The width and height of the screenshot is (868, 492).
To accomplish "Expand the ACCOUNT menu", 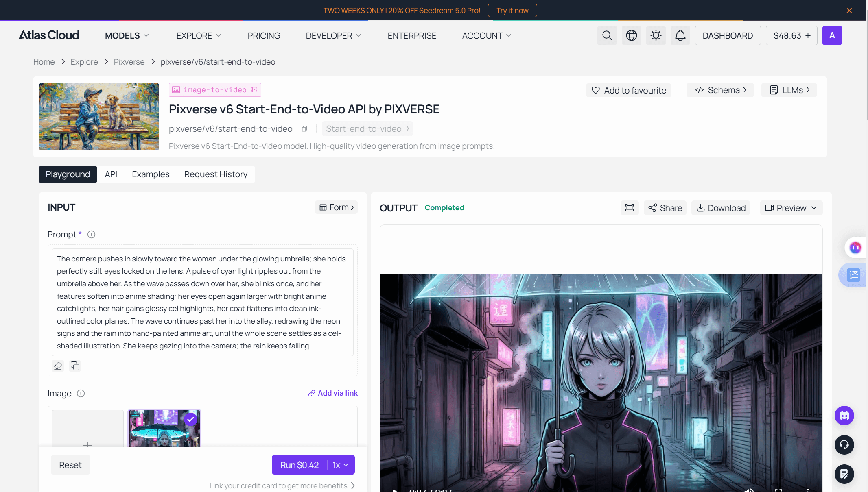I will (486, 36).
